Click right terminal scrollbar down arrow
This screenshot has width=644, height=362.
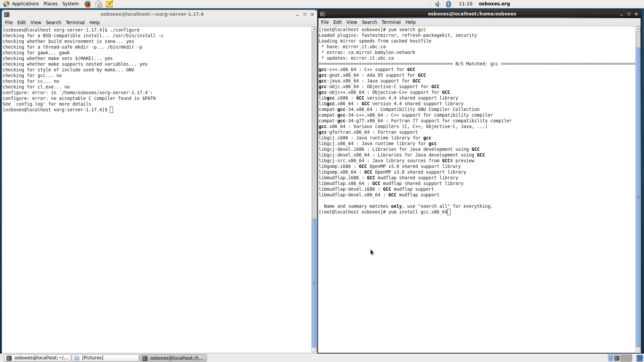click(638, 350)
